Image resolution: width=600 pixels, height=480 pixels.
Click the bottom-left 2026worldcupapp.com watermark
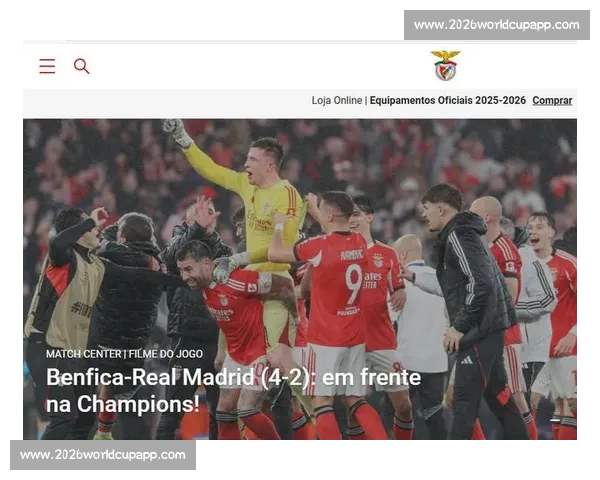(x=103, y=455)
